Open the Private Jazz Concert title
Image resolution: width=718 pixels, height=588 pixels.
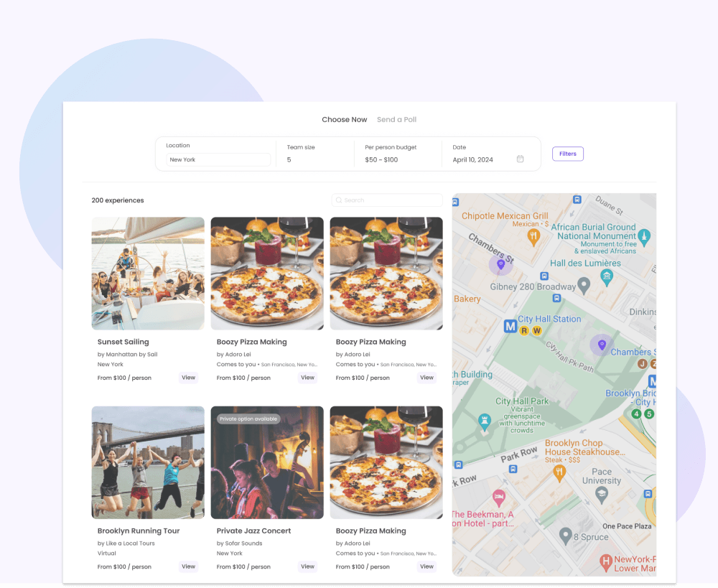tap(253, 531)
